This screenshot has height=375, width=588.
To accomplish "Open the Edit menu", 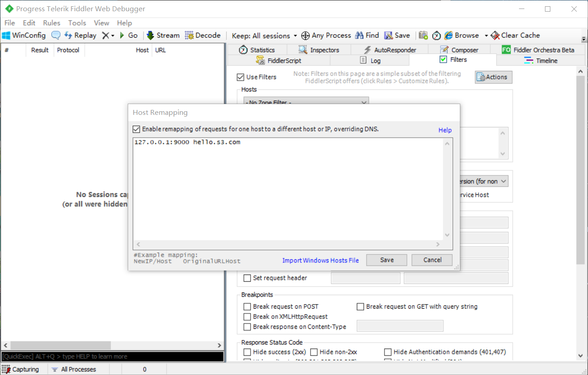I will pyautogui.click(x=29, y=23).
